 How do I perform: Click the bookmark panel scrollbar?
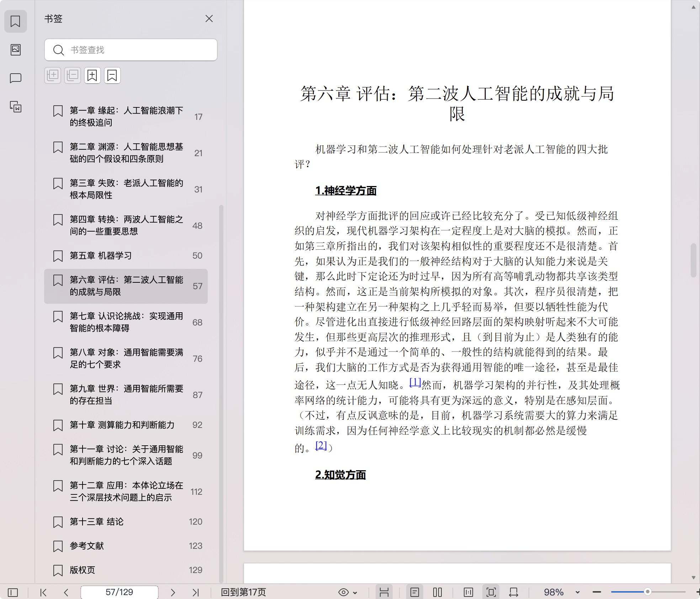(221, 394)
